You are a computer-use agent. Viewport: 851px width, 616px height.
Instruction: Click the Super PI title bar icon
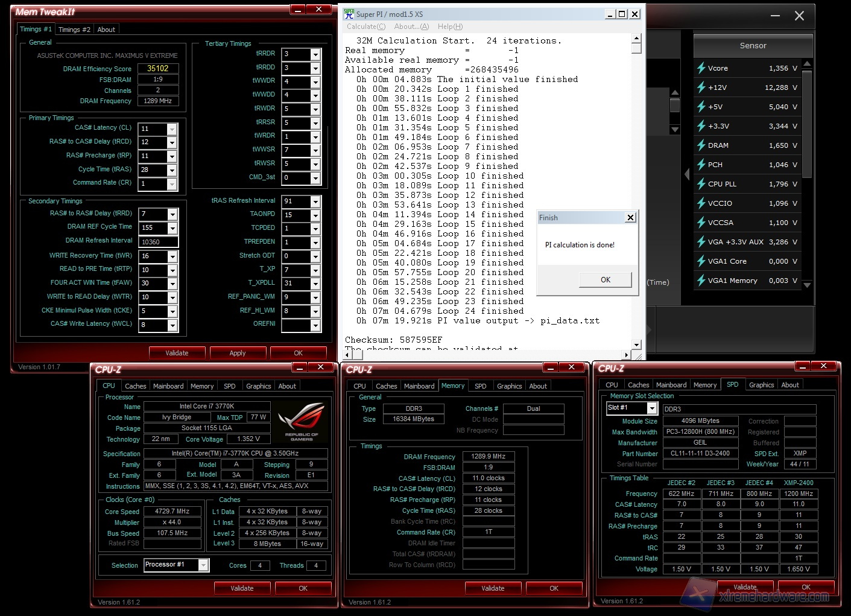point(349,14)
